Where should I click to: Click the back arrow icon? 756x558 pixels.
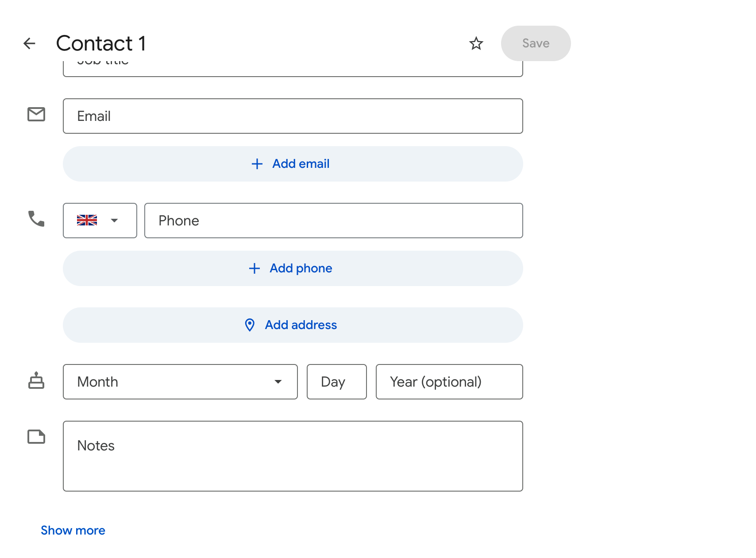tap(29, 43)
